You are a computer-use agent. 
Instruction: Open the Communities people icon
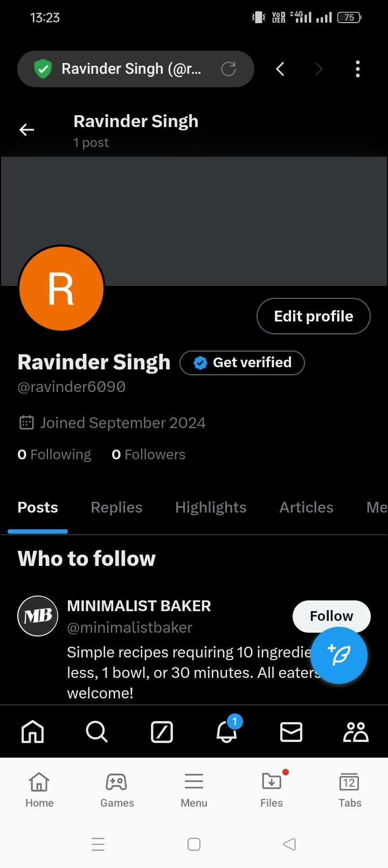click(356, 732)
